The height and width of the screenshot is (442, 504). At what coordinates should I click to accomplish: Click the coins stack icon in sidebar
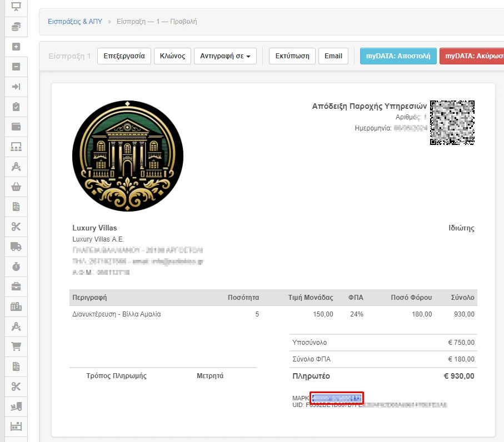(x=16, y=26)
